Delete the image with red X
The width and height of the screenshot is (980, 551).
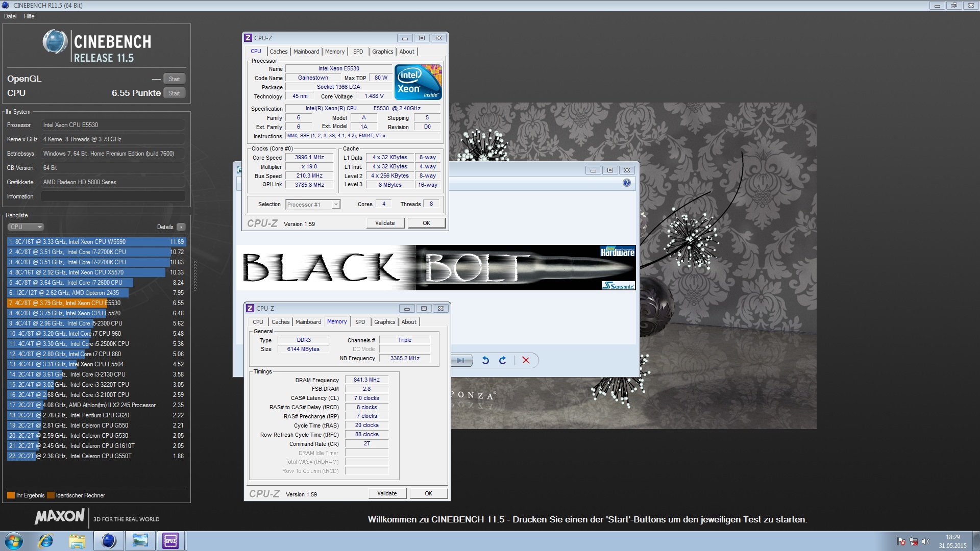(x=526, y=360)
